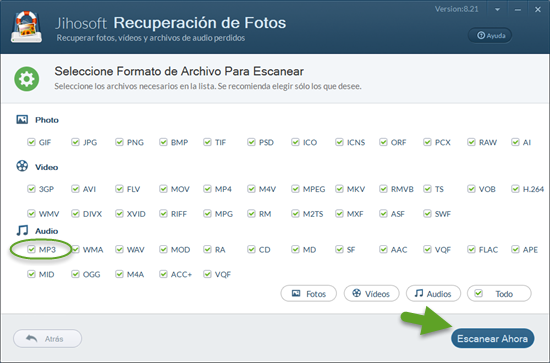Select only photo formats with Fotos button

(309, 294)
